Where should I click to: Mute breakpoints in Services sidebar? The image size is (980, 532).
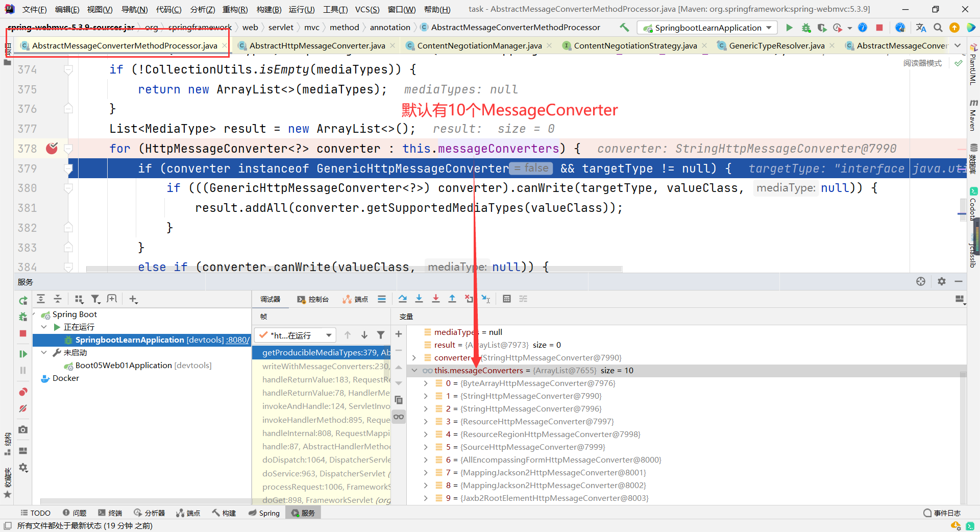click(23, 408)
